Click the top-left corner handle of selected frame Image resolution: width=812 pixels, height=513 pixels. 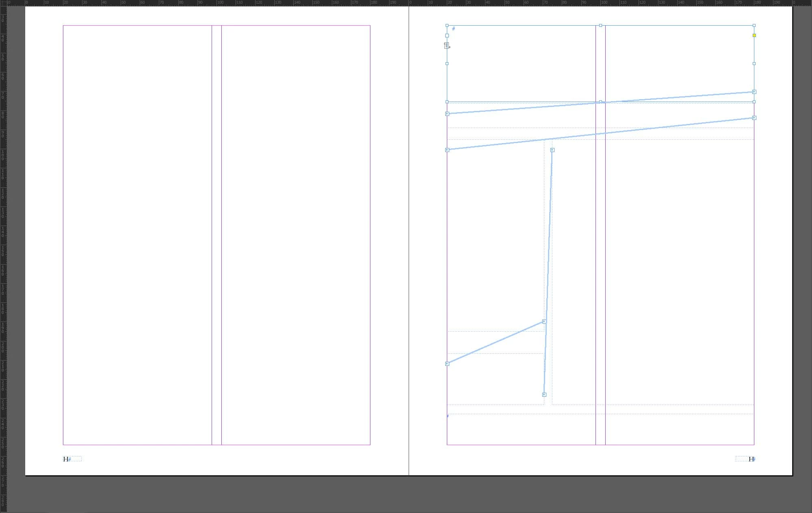447,26
